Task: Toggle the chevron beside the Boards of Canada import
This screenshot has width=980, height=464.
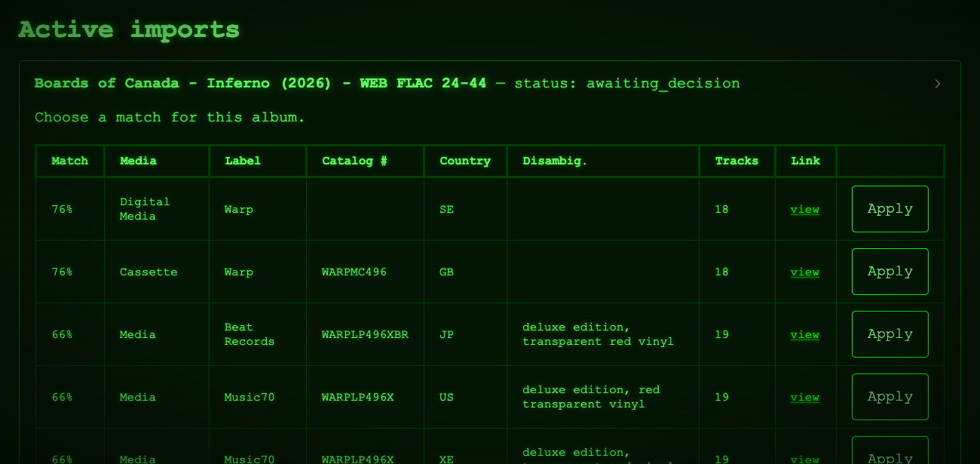Action: [x=938, y=84]
